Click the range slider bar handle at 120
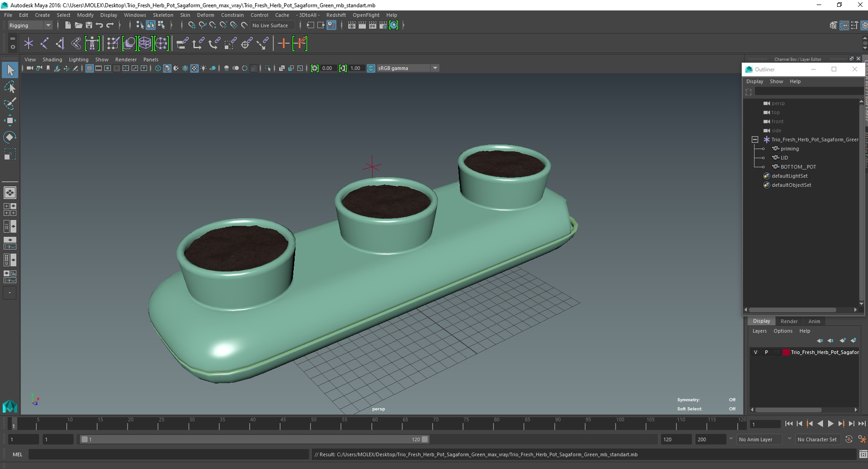Image resolution: width=868 pixels, height=469 pixels. tap(424, 439)
